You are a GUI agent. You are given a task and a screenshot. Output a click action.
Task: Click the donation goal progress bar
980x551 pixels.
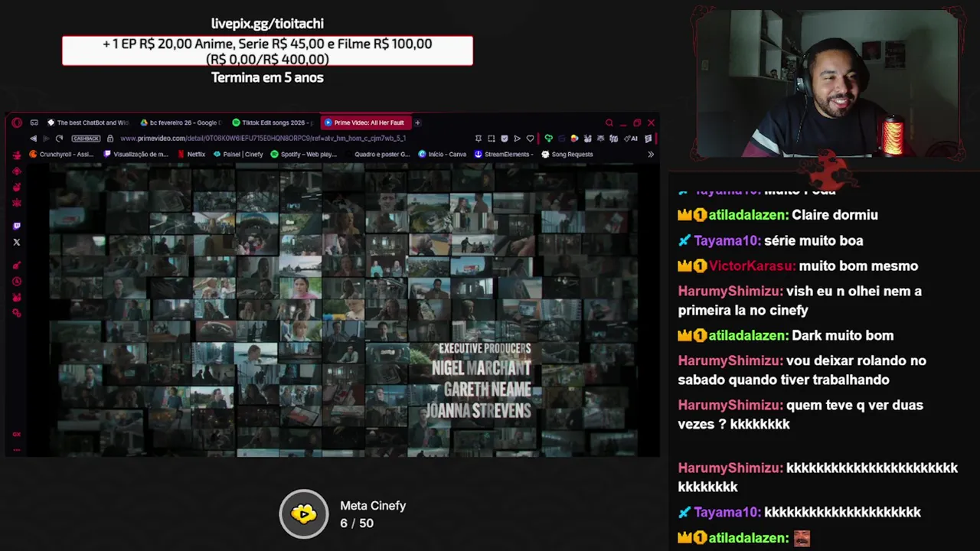[267, 51]
